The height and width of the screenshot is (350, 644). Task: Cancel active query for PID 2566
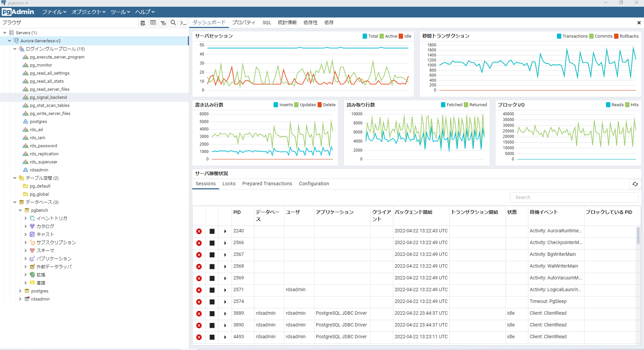click(212, 243)
